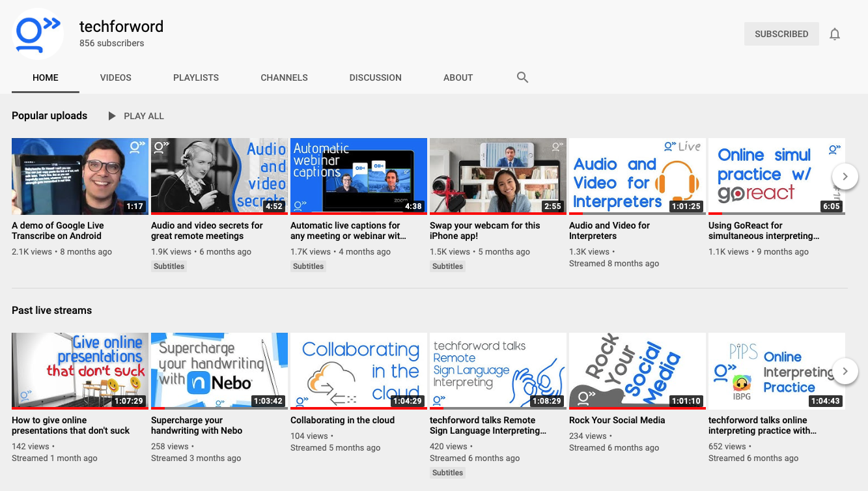Click the techforword channel avatar logo

(38, 34)
